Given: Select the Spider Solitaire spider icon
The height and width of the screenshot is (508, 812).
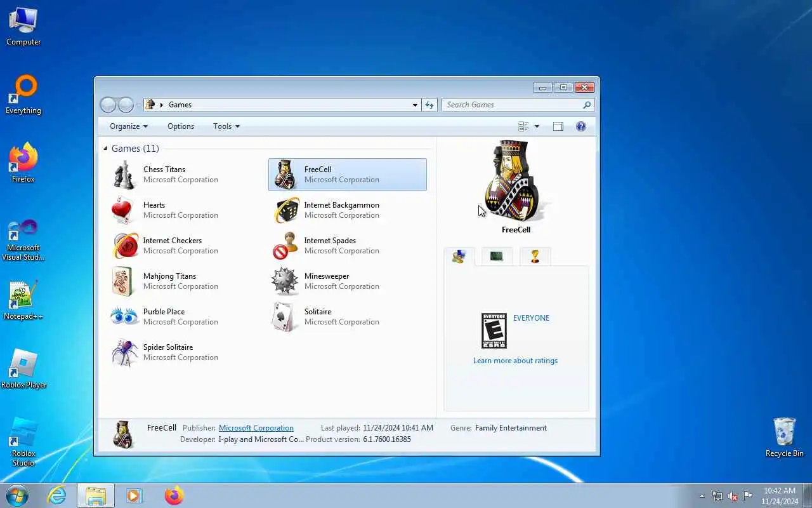Looking at the screenshot, I should point(124,352).
